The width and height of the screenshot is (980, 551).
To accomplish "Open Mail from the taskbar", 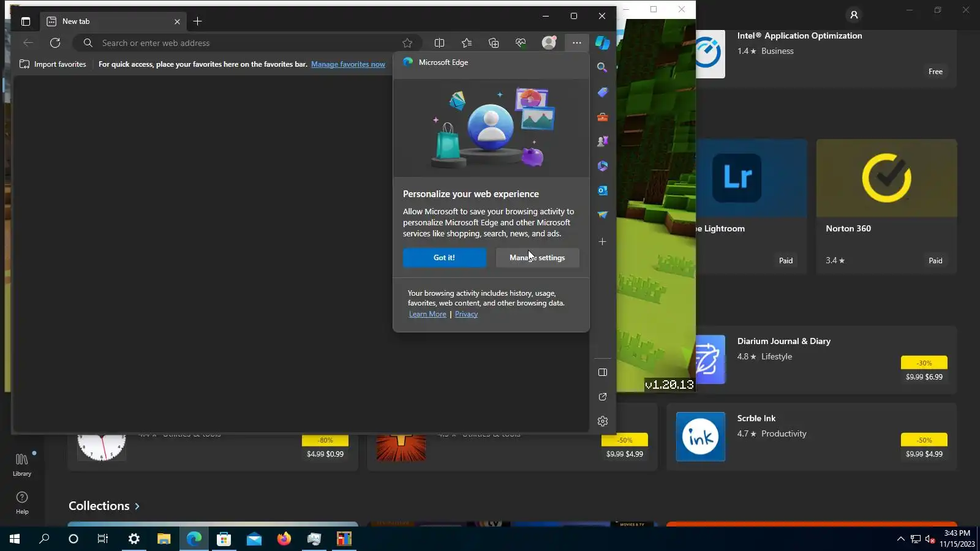I will pos(254,539).
